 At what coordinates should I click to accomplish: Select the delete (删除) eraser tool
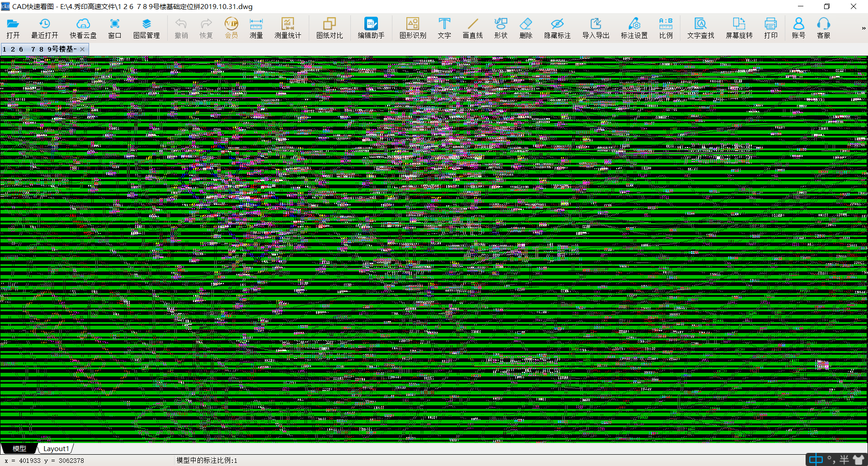(525, 28)
